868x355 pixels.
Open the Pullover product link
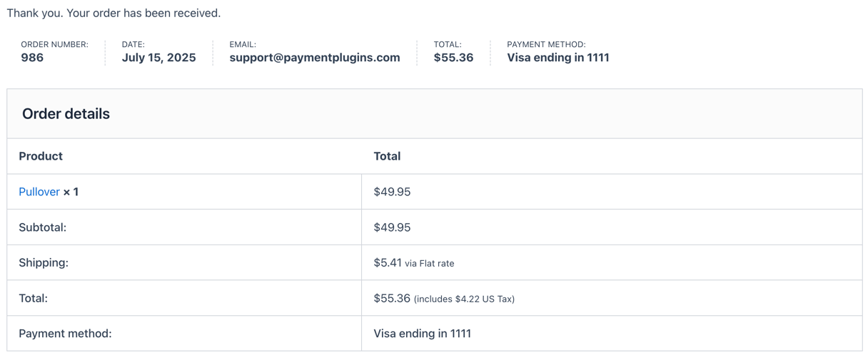tap(39, 192)
